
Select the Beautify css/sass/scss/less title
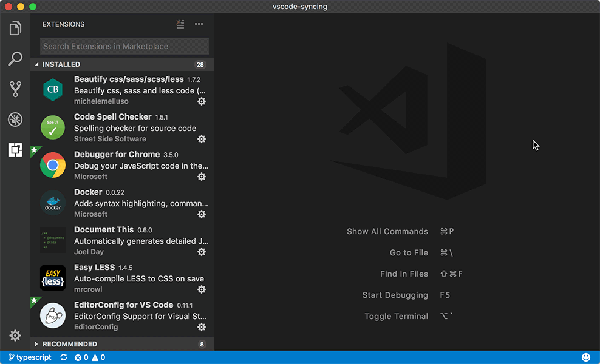pyautogui.click(x=129, y=79)
